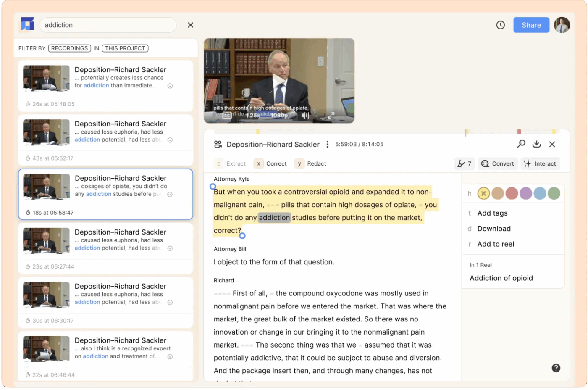Click the sentence 'I object to the form'
588x390 pixels.
[x=274, y=262]
